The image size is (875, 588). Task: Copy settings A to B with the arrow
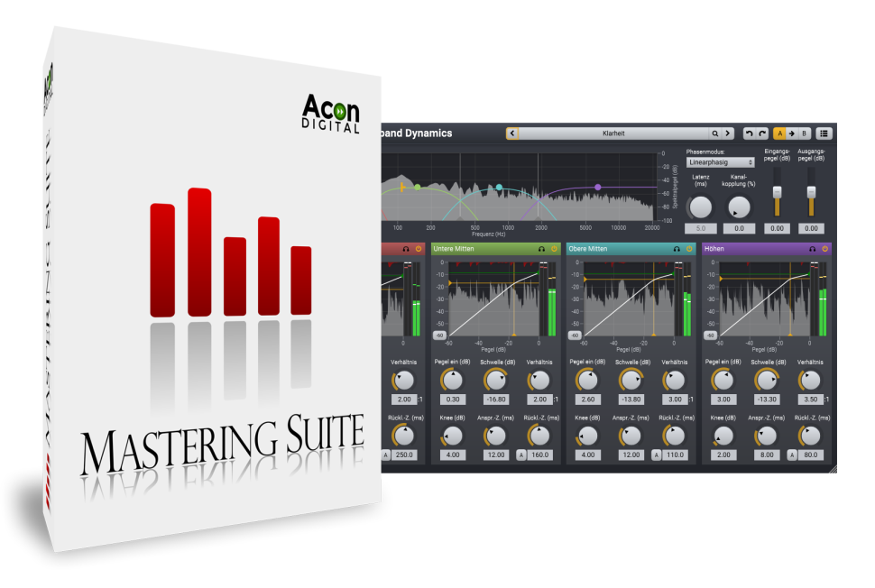pyautogui.click(x=791, y=133)
